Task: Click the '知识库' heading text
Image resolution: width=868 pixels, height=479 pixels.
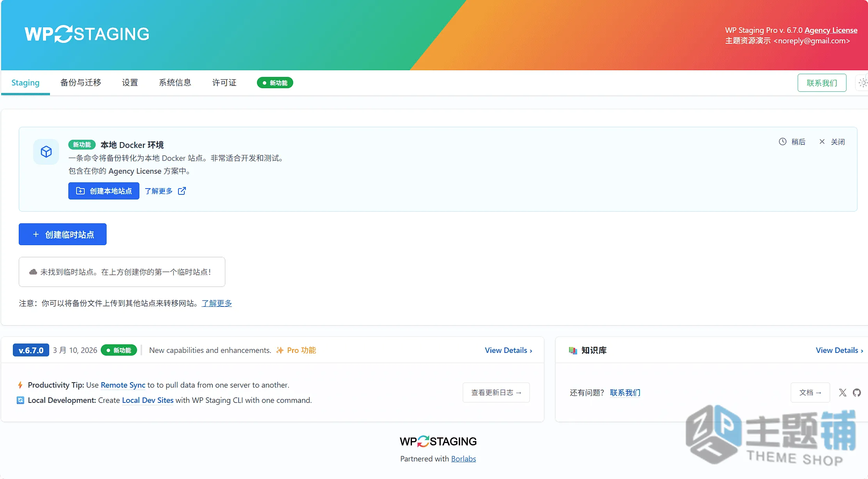Action: [594, 350]
